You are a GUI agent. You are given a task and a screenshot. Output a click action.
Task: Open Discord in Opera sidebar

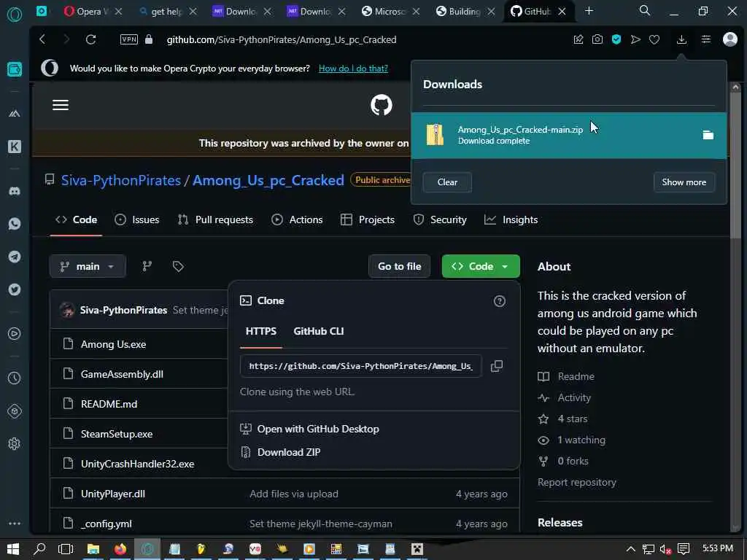(15, 191)
